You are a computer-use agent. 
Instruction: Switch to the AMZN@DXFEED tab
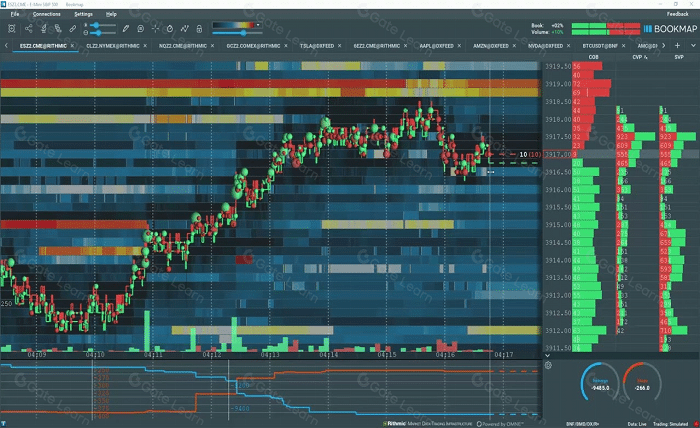(491, 46)
